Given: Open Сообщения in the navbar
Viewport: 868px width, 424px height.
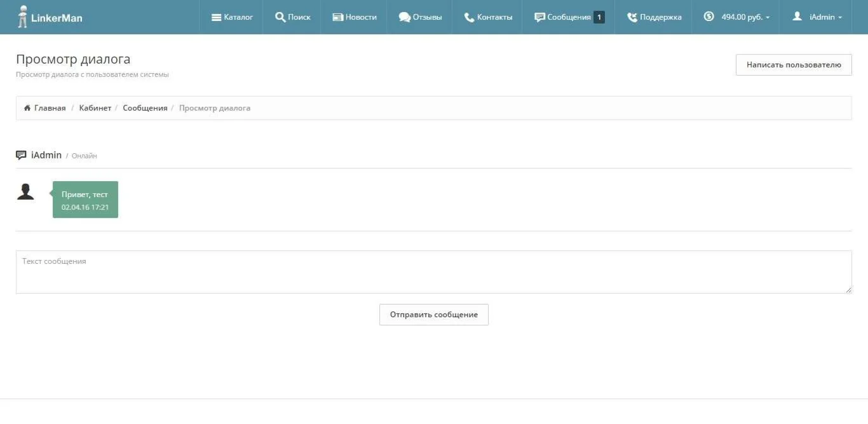Looking at the screenshot, I should pos(569,17).
